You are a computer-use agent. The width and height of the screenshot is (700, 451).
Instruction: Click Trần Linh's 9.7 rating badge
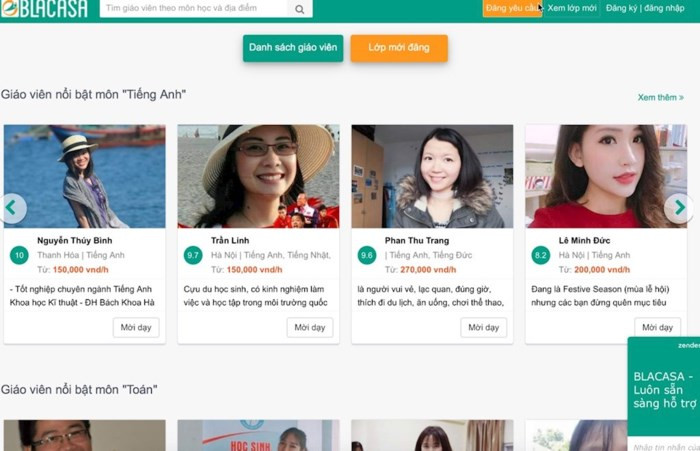click(x=193, y=255)
